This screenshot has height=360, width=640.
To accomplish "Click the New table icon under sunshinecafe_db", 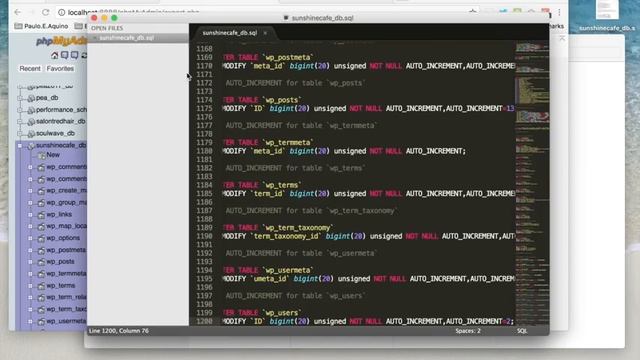I will coord(41,156).
